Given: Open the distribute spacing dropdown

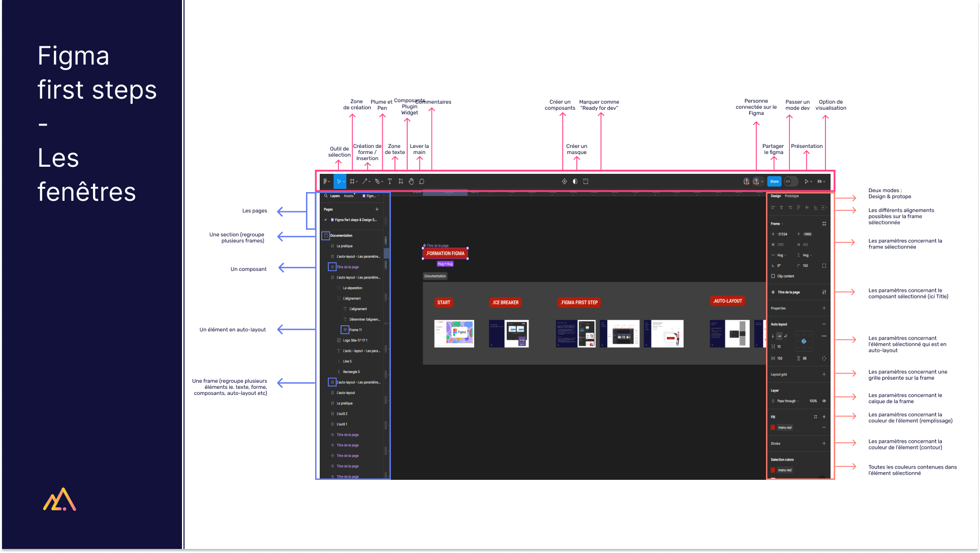Looking at the screenshot, I should (x=824, y=207).
